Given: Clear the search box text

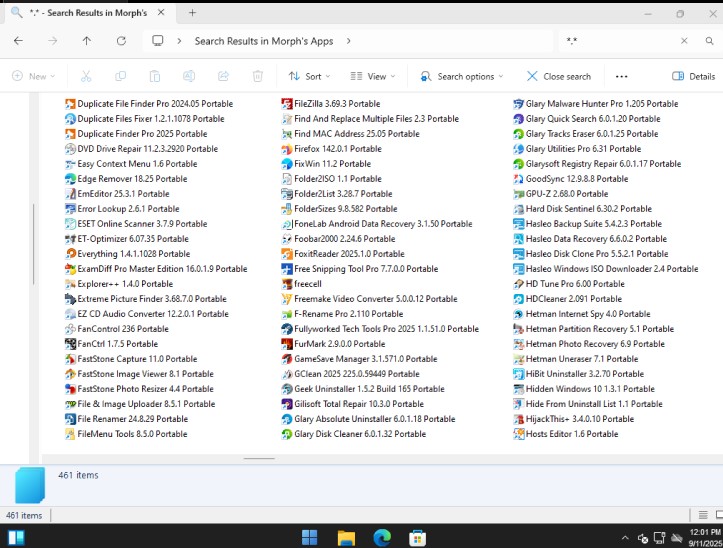Looking at the screenshot, I should tap(684, 41).
